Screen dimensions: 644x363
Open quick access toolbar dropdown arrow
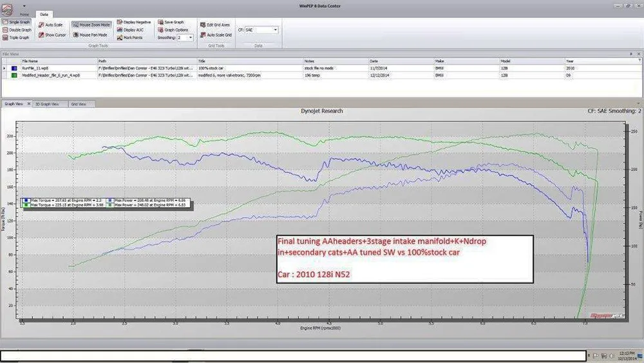tap(24, 6)
